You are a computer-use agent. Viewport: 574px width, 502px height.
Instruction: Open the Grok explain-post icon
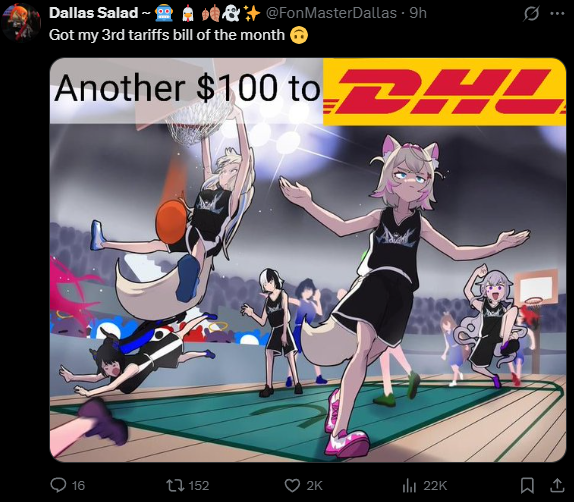pyautogui.click(x=531, y=14)
